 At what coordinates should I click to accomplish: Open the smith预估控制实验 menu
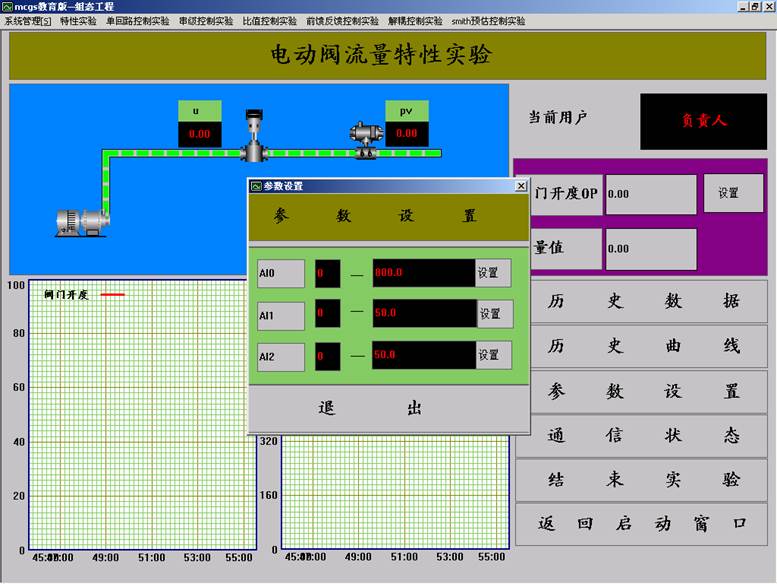click(x=488, y=21)
